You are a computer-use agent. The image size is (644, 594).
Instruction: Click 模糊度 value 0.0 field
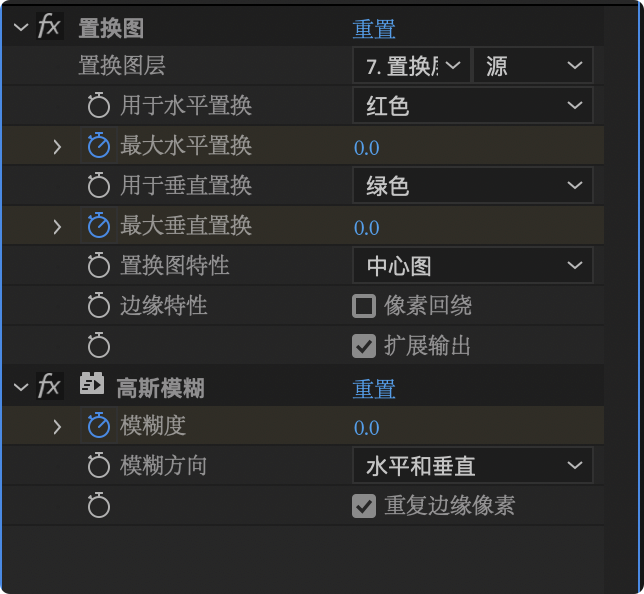coord(367,428)
